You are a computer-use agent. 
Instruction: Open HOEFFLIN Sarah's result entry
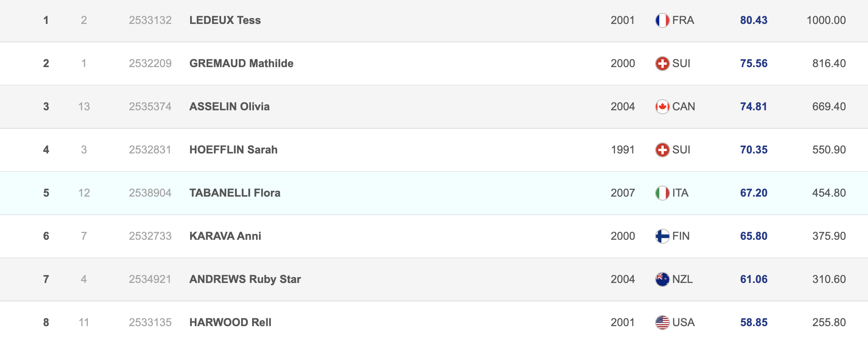click(233, 150)
